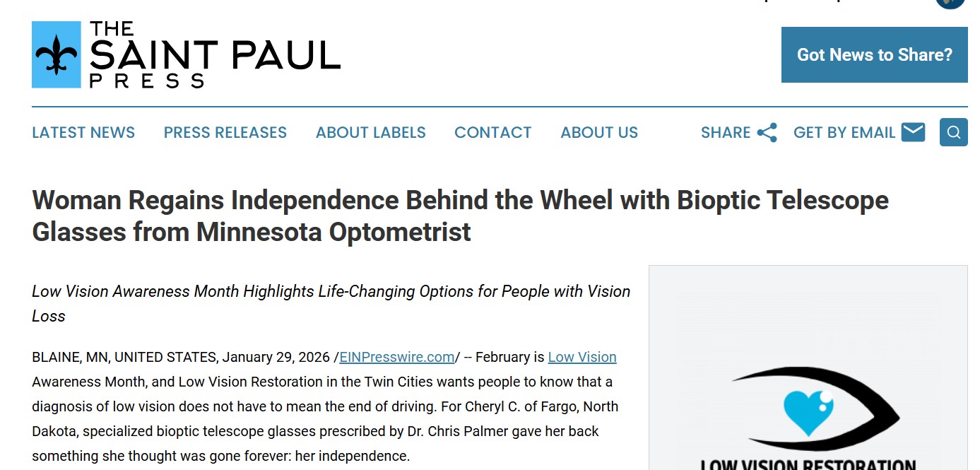
Task: Open the About Labels page
Action: click(370, 133)
